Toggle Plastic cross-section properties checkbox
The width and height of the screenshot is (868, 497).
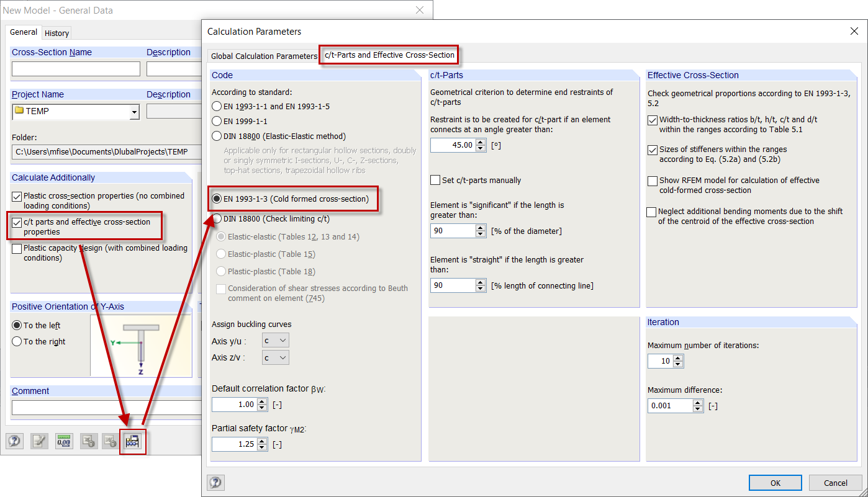tap(17, 196)
